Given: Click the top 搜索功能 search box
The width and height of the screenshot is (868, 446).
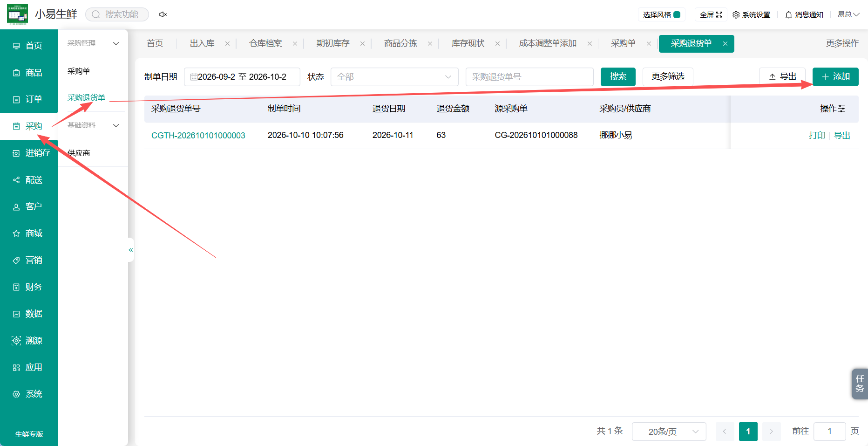Looking at the screenshot, I should click(117, 14).
